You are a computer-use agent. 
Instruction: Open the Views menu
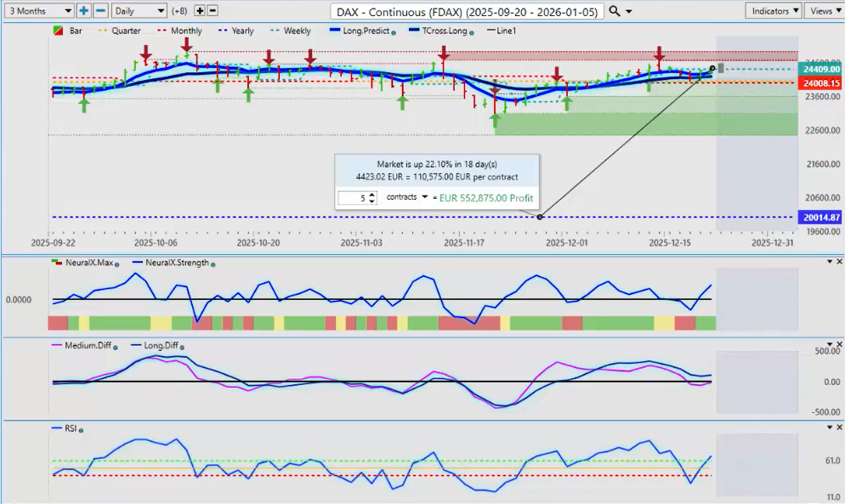[824, 11]
